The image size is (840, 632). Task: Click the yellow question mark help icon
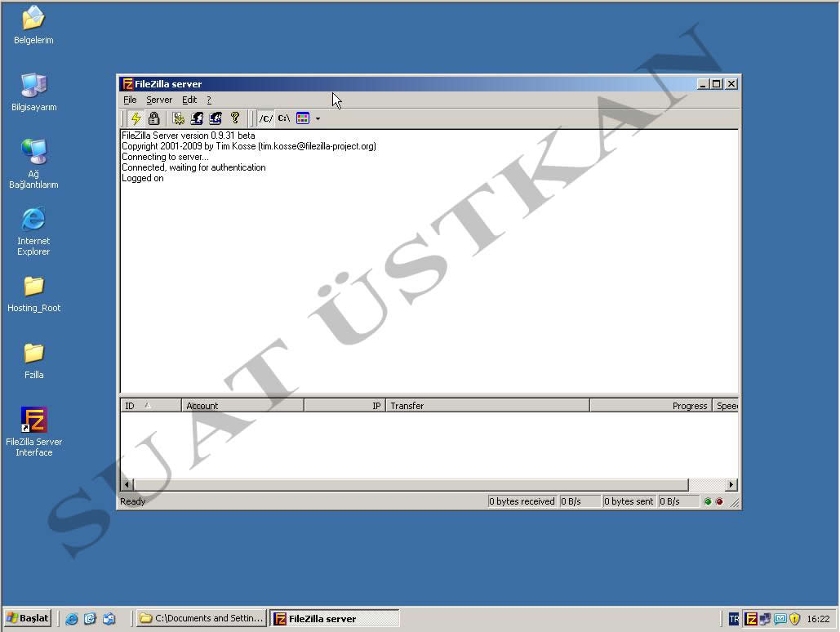pyautogui.click(x=234, y=118)
